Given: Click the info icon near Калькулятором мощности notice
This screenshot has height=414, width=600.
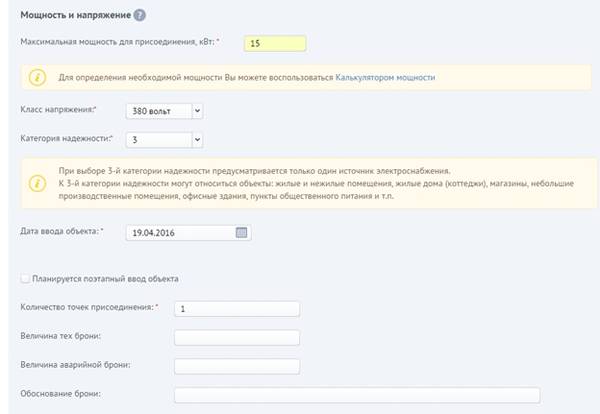Looking at the screenshot, I should 38,77.
